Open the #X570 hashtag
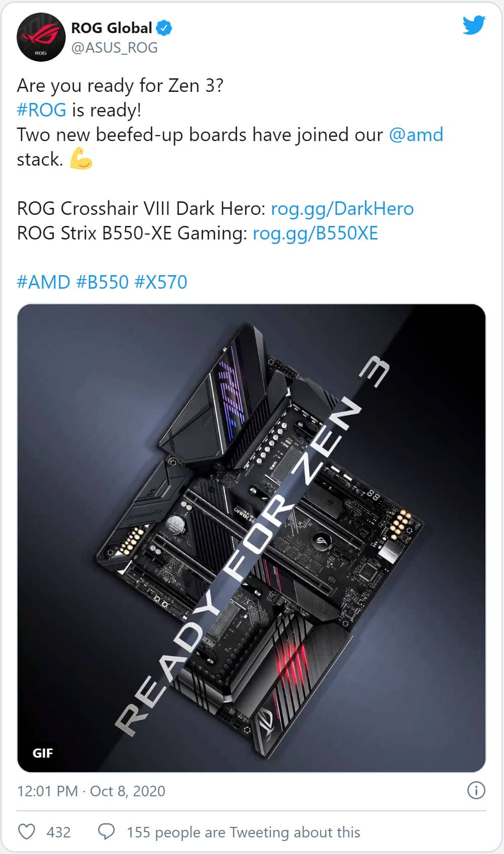 coord(161,282)
